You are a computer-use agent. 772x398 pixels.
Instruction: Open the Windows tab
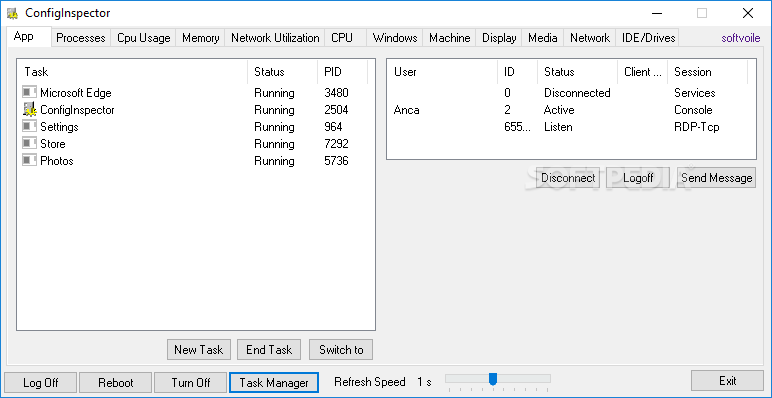tap(395, 38)
